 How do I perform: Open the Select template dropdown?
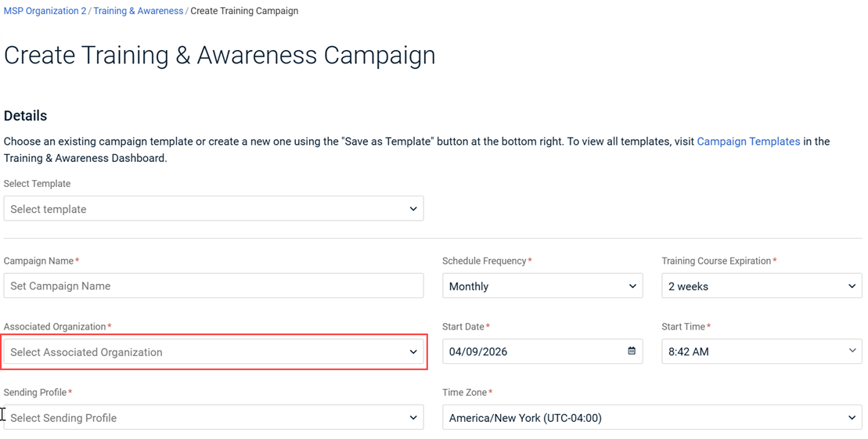pyautogui.click(x=203, y=209)
